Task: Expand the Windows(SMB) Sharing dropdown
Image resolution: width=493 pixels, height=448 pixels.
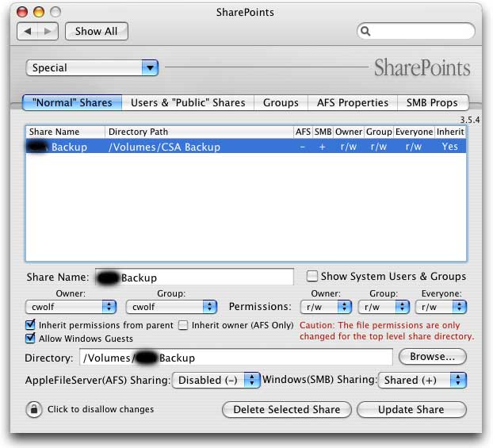Action: [x=422, y=380]
